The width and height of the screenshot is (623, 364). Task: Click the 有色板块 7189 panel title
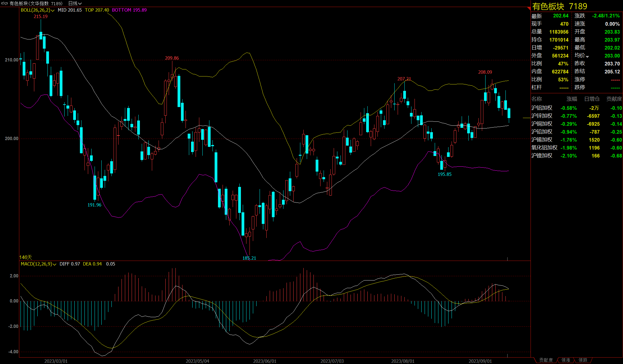560,6
